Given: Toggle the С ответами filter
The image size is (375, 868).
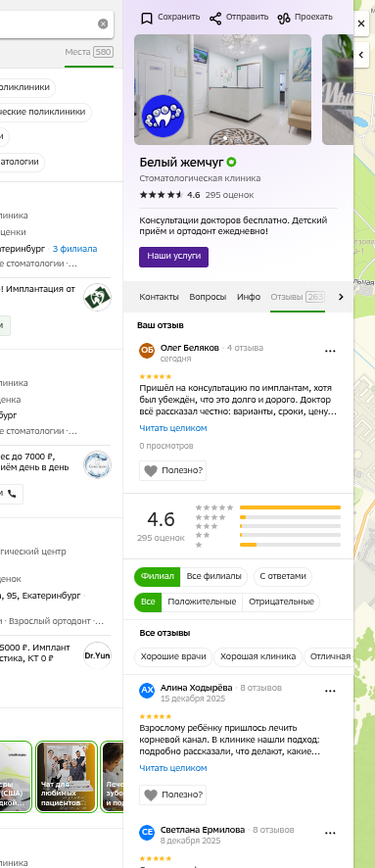Looking at the screenshot, I should tap(283, 576).
